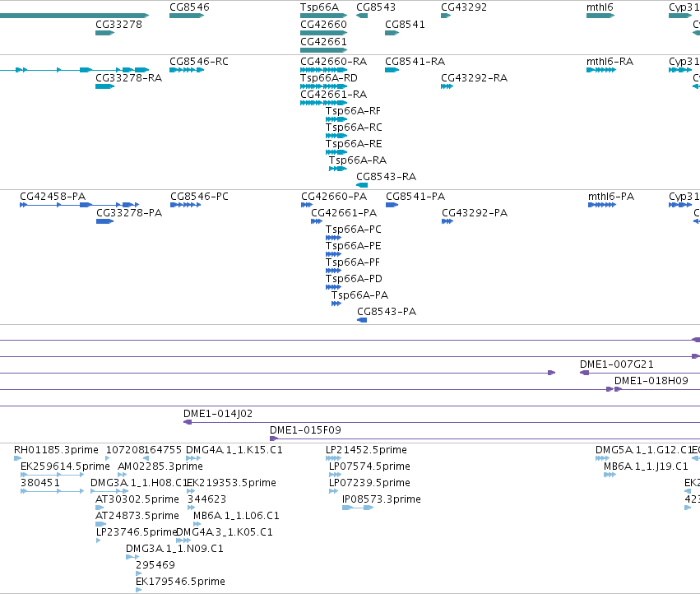Viewport: 700px width, 594px height.
Task: Click the EK259614.5prime EST
Action: click(x=52, y=475)
